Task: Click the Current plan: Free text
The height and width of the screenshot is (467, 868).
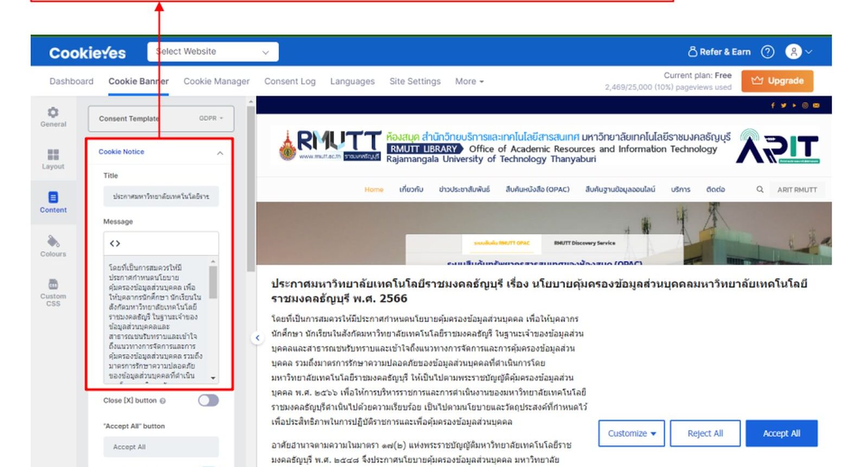Action: coord(698,75)
